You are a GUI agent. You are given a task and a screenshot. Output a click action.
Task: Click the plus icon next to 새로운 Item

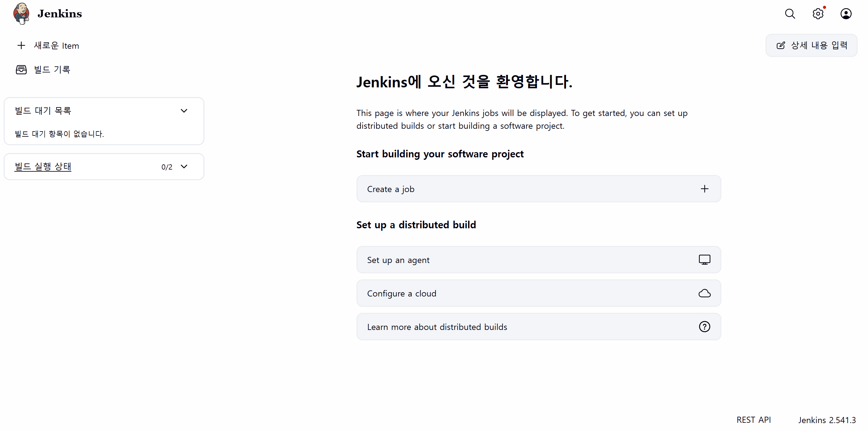21,45
